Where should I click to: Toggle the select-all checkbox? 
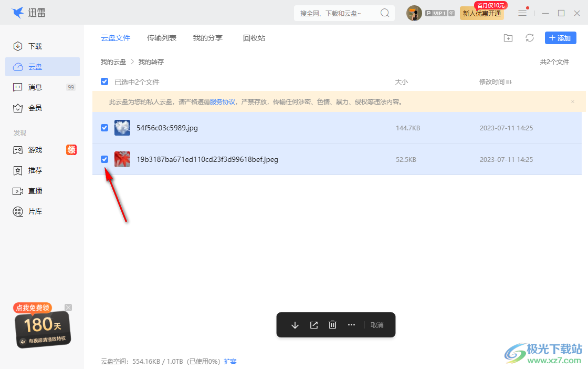[x=104, y=81]
